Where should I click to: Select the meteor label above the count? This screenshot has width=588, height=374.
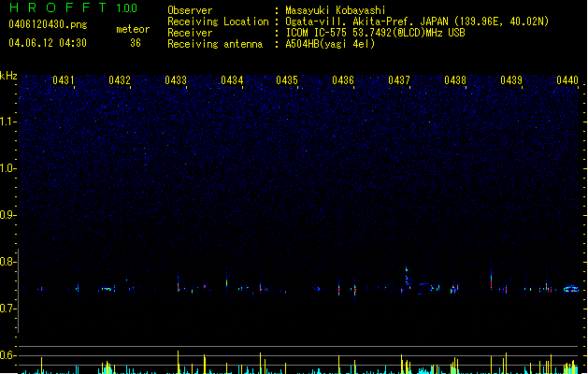133,29
